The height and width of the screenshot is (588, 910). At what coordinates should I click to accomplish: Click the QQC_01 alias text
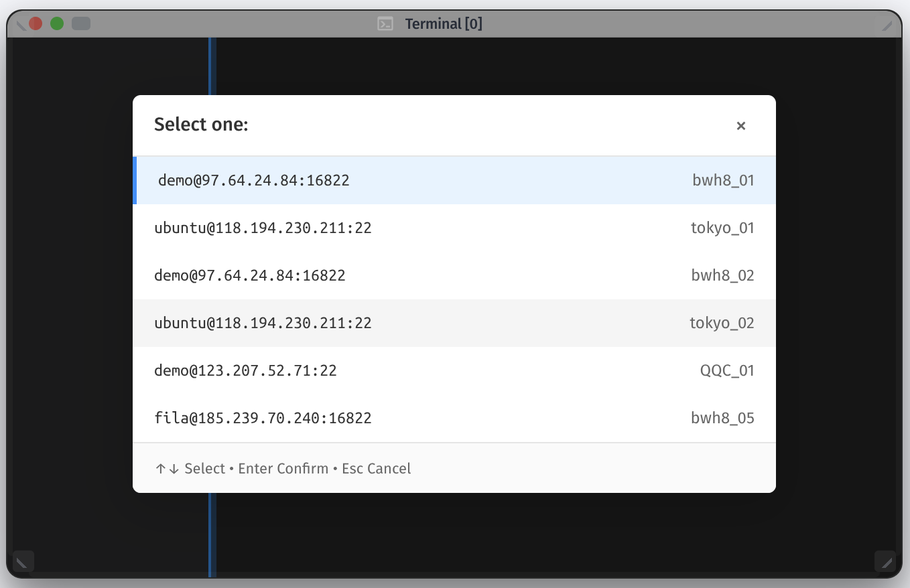(x=727, y=370)
